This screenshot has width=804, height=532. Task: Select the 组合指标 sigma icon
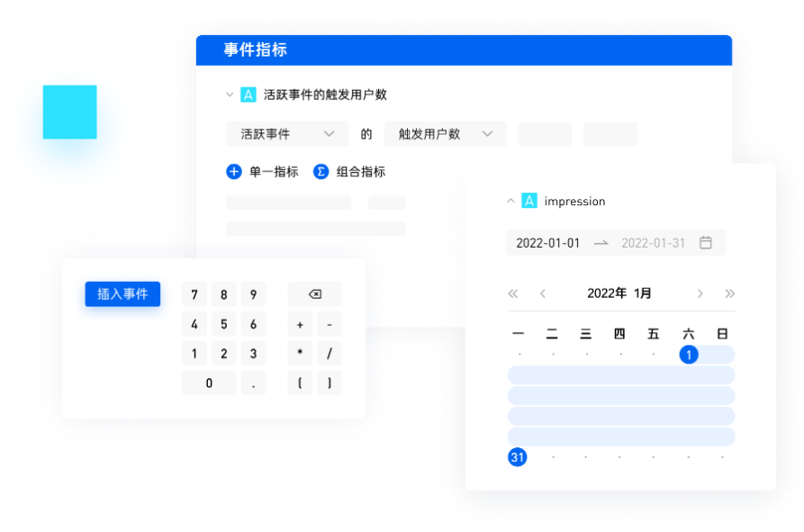(321, 171)
